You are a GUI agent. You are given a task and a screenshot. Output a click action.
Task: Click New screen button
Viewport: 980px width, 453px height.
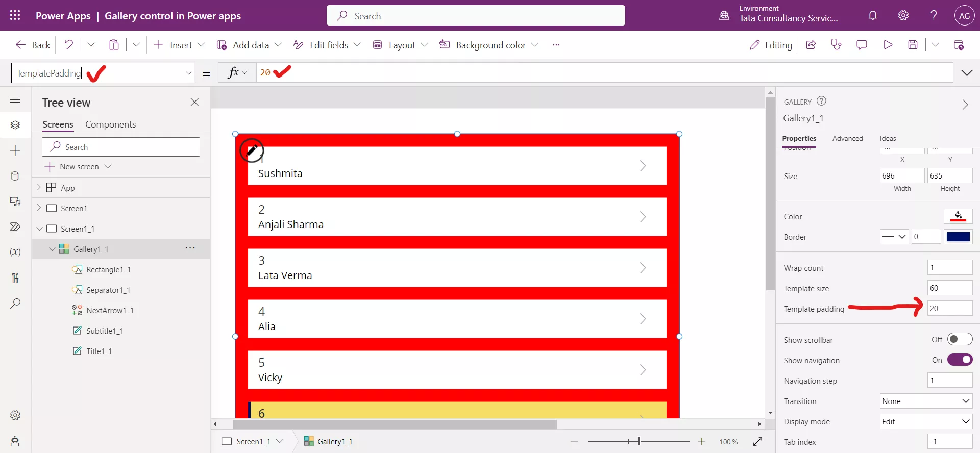point(78,167)
